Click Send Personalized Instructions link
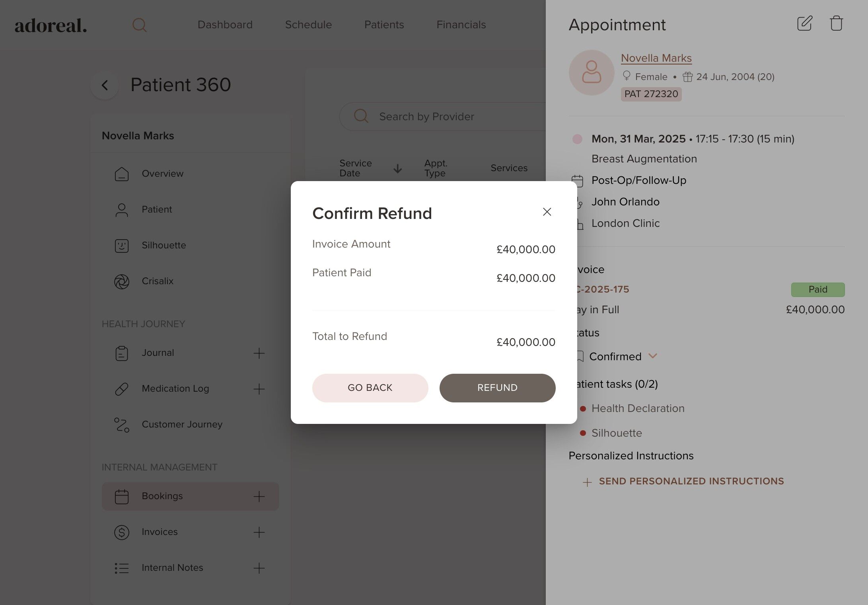Image resolution: width=868 pixels, height=605 pixels. coord(691,481)
